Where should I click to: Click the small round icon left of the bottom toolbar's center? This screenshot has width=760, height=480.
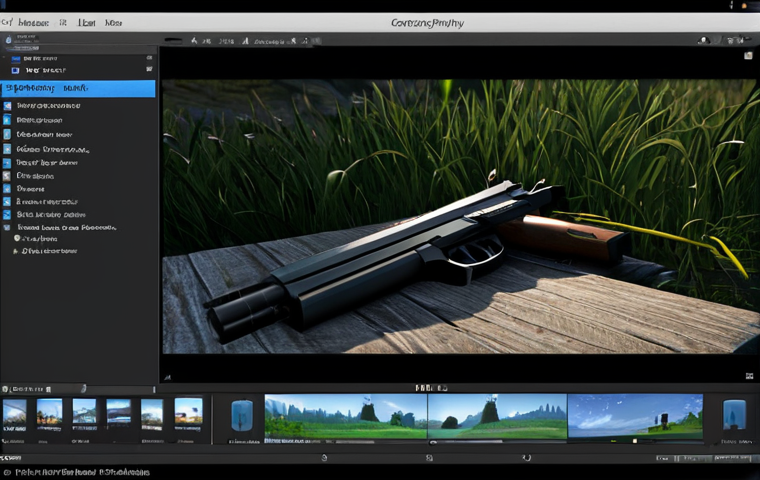pos(324,458)
